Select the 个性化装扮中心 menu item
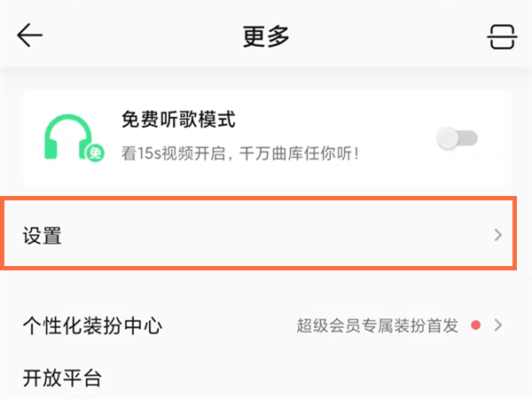The height and width of the screenshot is (399, 532). (92, 325)
